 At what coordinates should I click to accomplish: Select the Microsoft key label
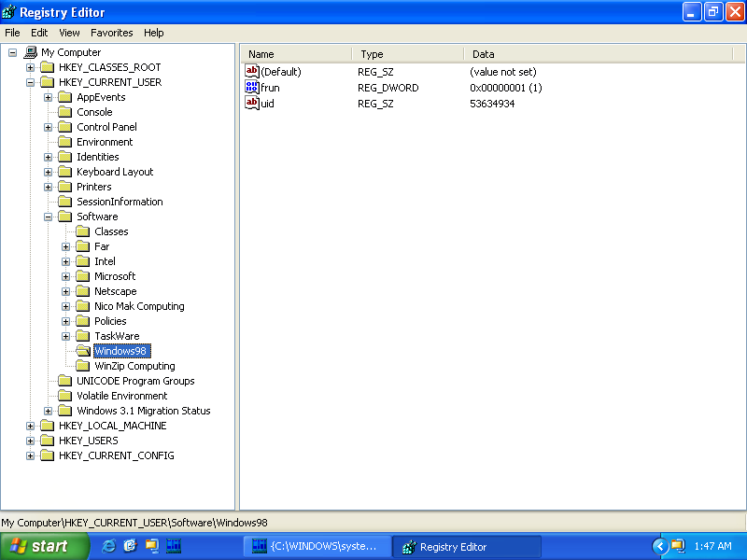115,276
